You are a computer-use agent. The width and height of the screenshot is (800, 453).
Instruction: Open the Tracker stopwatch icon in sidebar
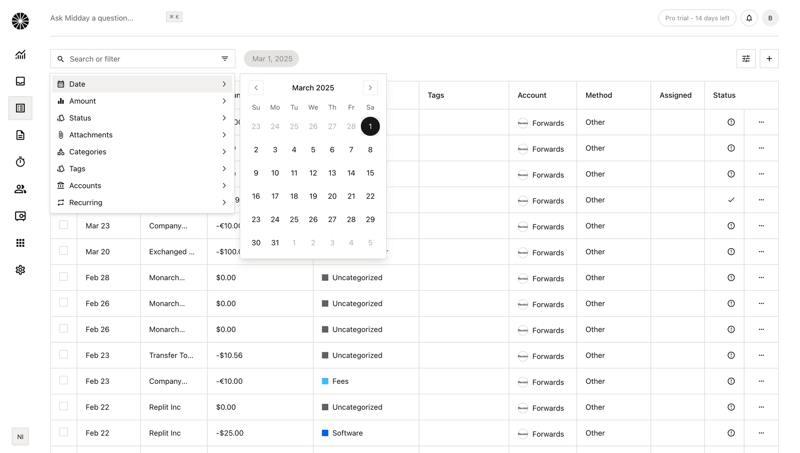point(20,162)
